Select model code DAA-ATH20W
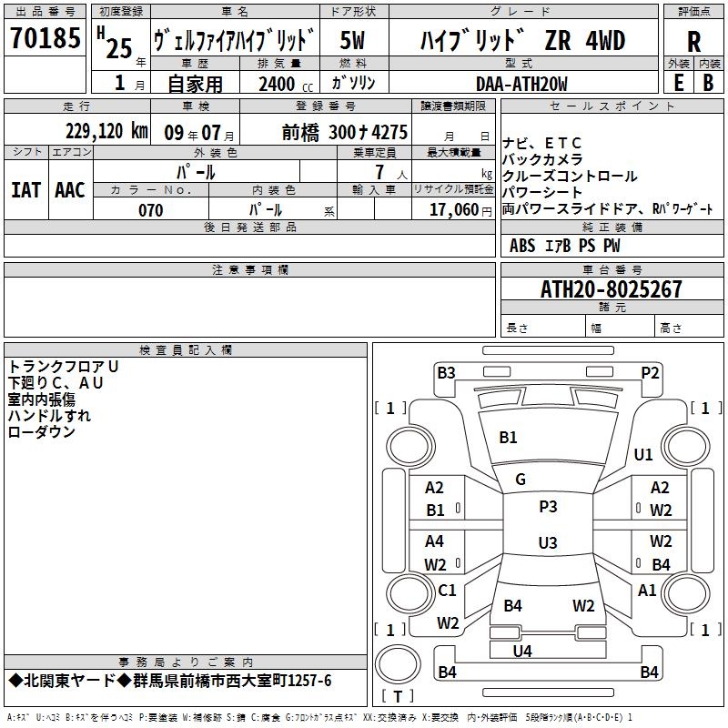The width and height of the screenshot is (728, 728). (521, 84)
